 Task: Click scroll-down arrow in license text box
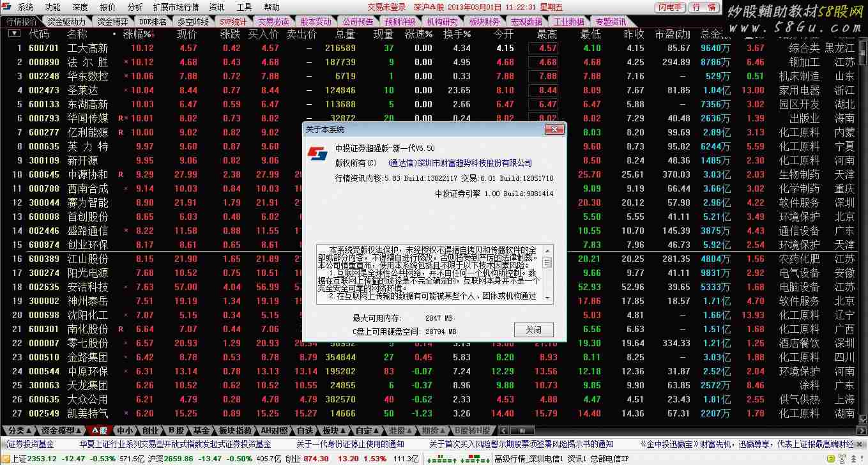(547, 297)
